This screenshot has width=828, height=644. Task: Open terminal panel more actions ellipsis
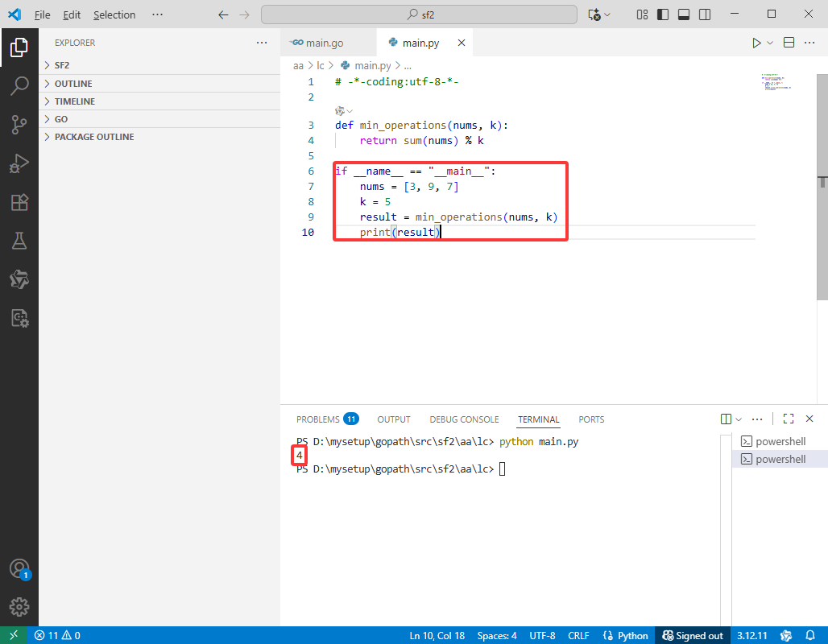coord(757,419)
